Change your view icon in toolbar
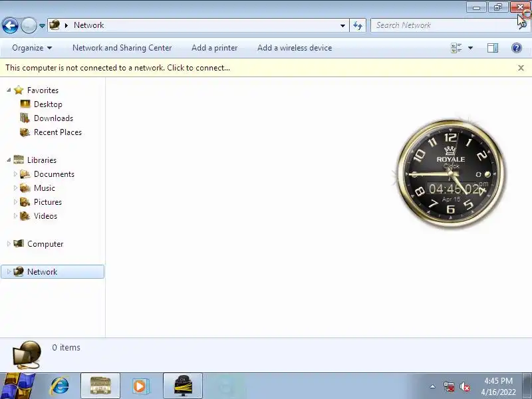 coord(456,48)
